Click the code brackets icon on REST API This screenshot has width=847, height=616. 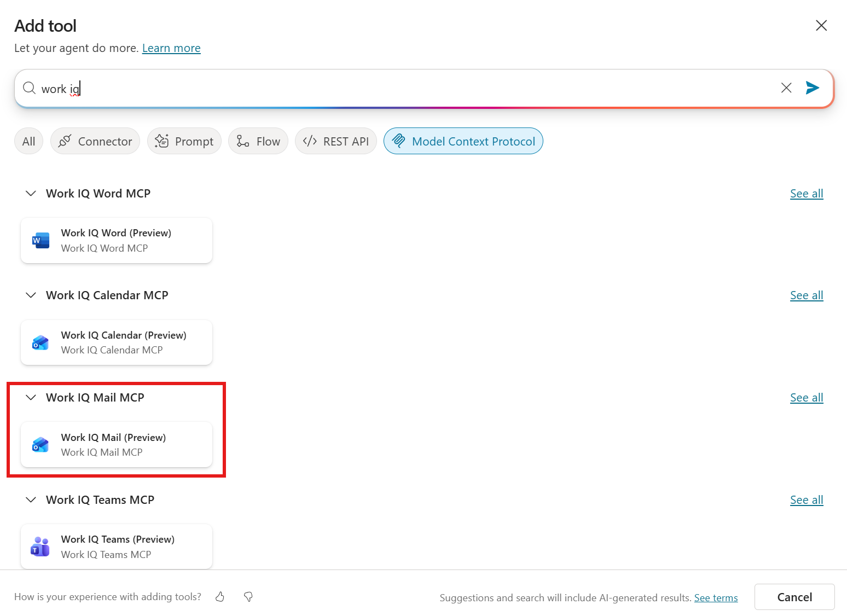click(310, 141)
